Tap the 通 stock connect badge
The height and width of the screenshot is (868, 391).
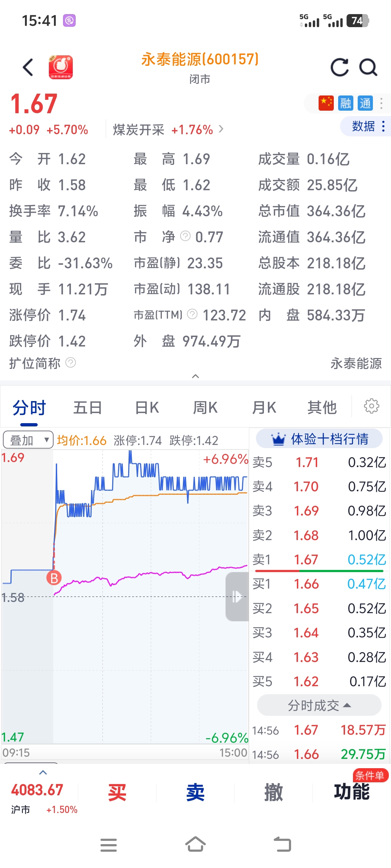tap(365, 103)
